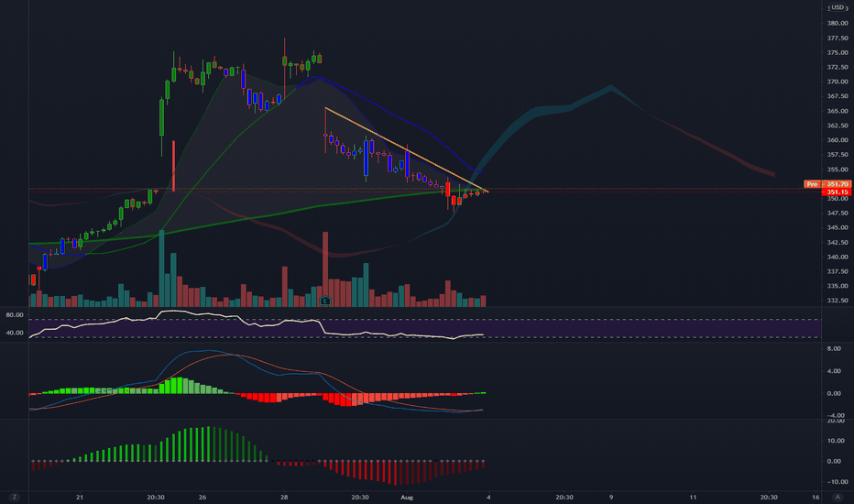
Task: Click the 9 date on time axis
Action: tap(611, 497)
